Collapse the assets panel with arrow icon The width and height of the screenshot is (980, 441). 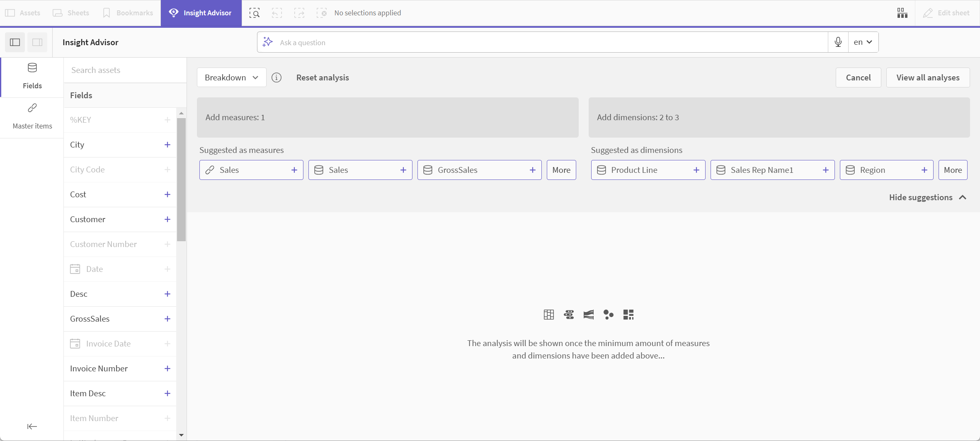point(32,426)
